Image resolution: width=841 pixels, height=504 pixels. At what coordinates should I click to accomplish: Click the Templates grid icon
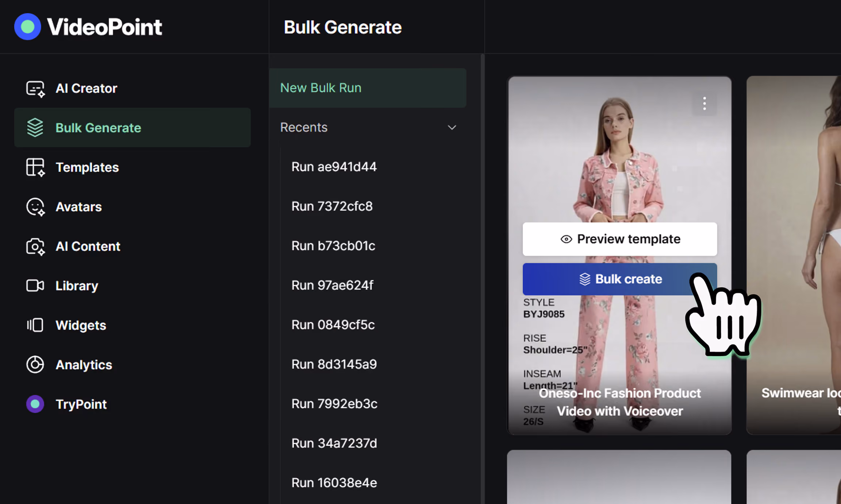pyautogui.click(x=35, y=167)
